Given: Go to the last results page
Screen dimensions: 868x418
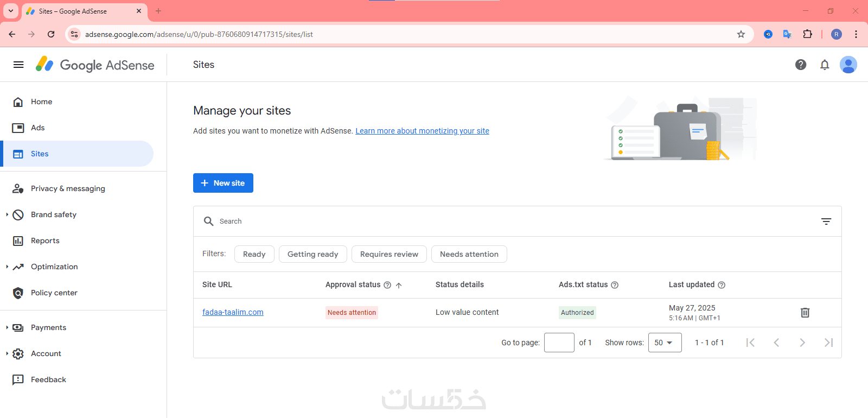Looking at the screenshot, I should pyautogui.click(x=828, y=343).
